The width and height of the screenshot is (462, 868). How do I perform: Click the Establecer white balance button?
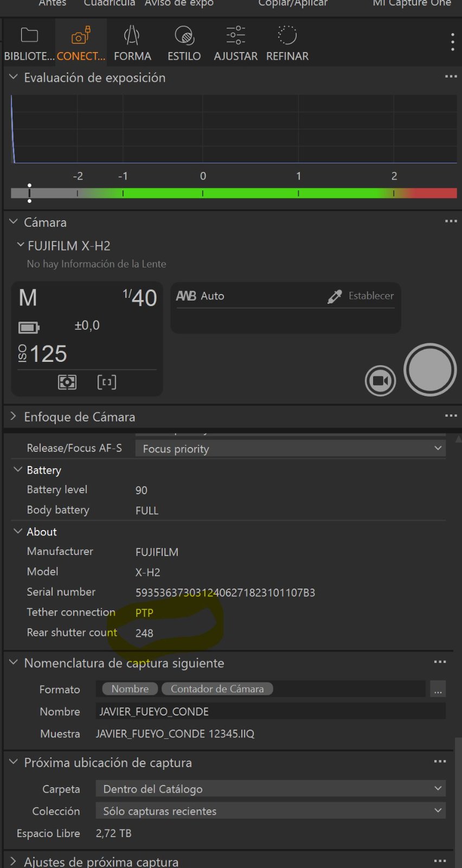click(371, 296)
